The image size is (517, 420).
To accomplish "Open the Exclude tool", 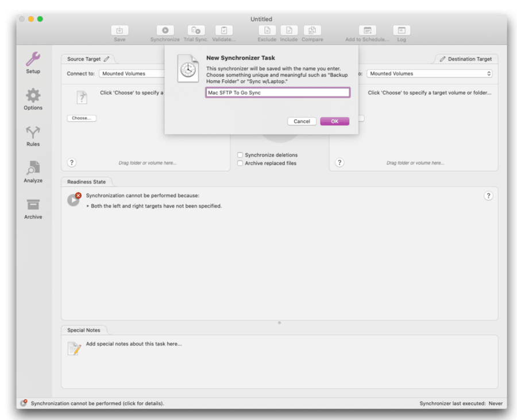I will [x=267, y=32].
